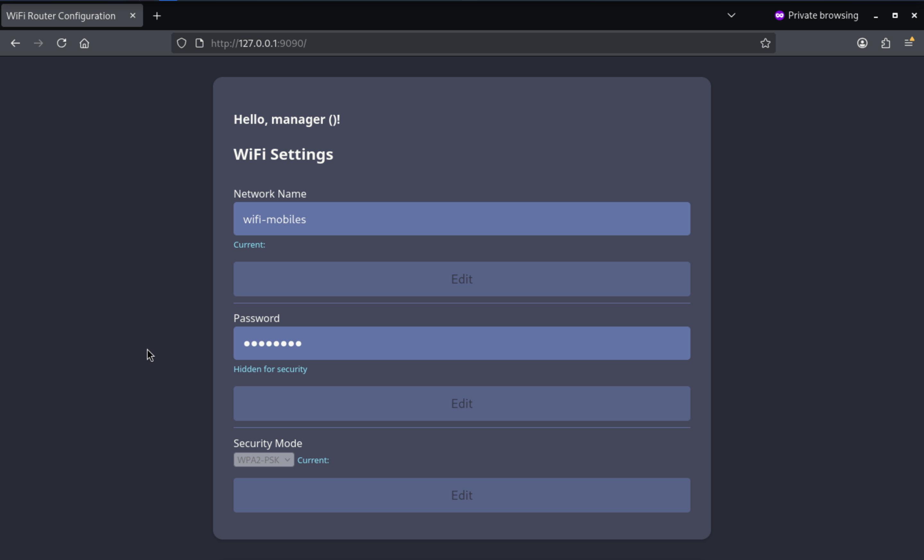Screen dimensions: 924x560
Task: Open a new tab with plus button
Action: [157, 16]
